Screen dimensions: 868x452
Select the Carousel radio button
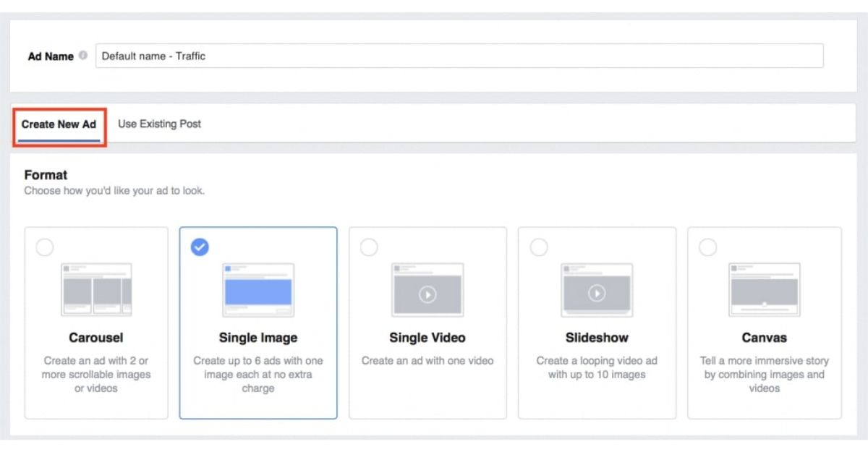45,247
